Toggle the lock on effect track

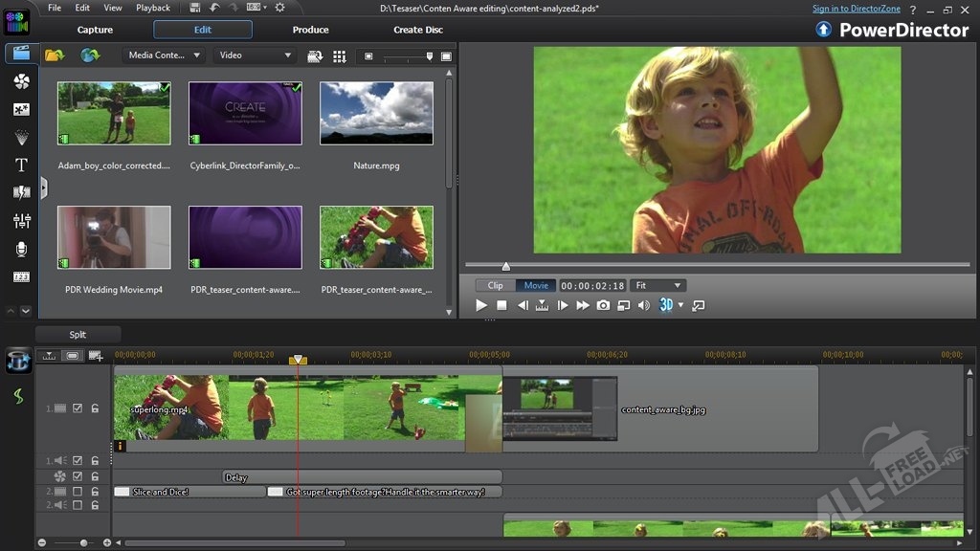pyautogui.click(x=95, y=475)
